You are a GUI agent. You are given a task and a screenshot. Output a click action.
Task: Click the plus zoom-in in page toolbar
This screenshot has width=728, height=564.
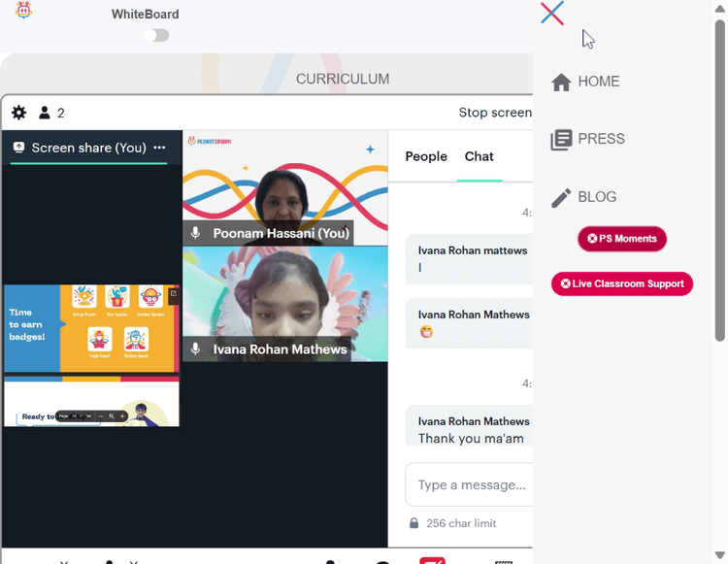(122, 416)
